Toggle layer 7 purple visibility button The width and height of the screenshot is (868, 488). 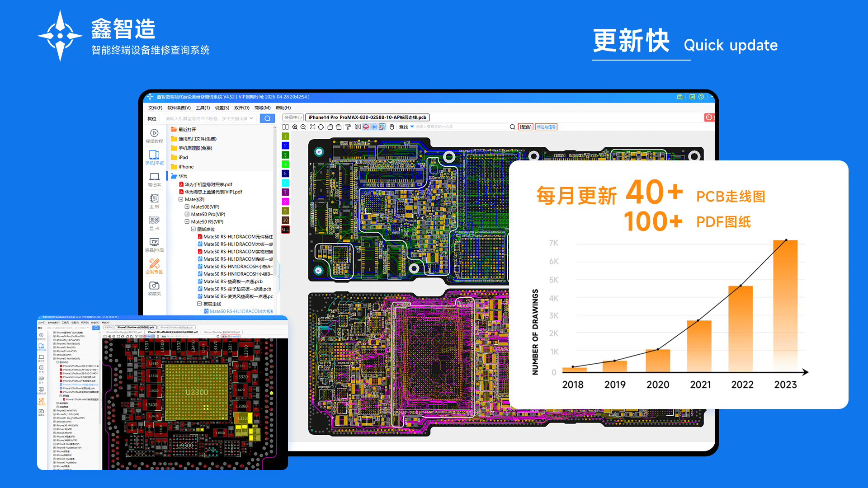285,192
